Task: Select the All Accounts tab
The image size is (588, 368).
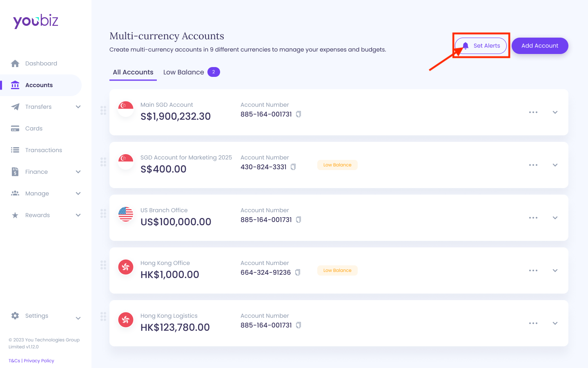Action: coord(133,72)
